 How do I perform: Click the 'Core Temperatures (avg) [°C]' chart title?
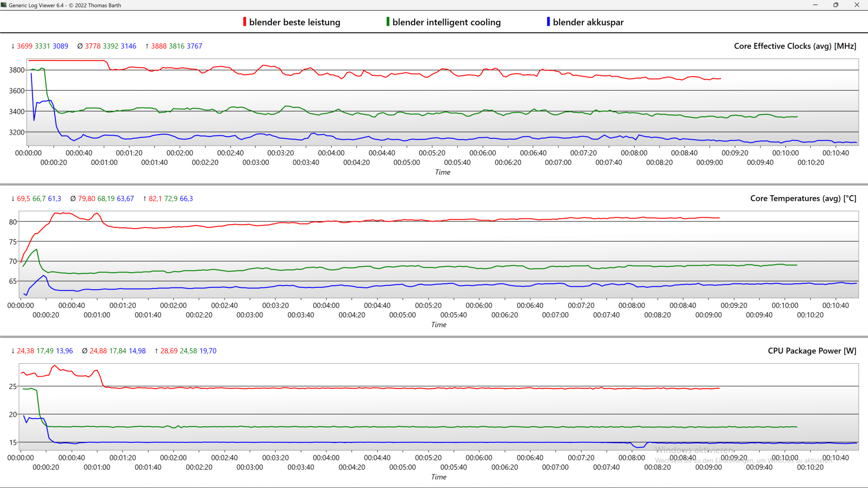[803, 198]
